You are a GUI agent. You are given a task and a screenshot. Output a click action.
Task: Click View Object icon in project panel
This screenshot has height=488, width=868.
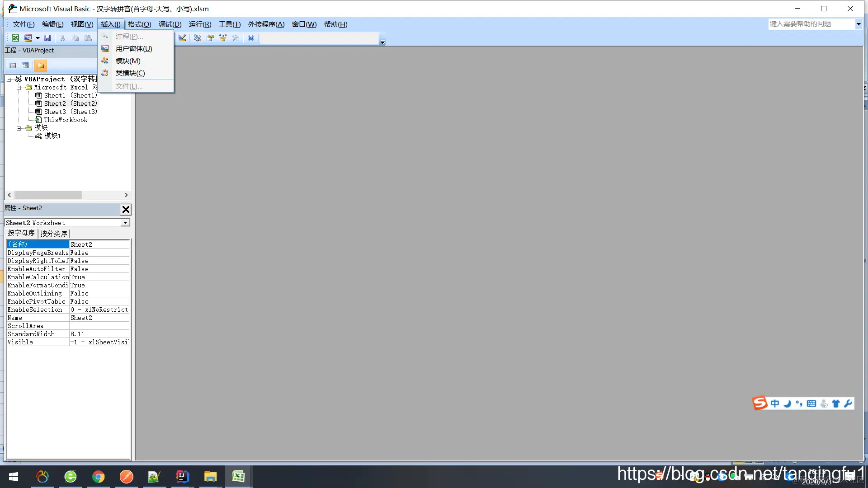[x=25, y=66]
